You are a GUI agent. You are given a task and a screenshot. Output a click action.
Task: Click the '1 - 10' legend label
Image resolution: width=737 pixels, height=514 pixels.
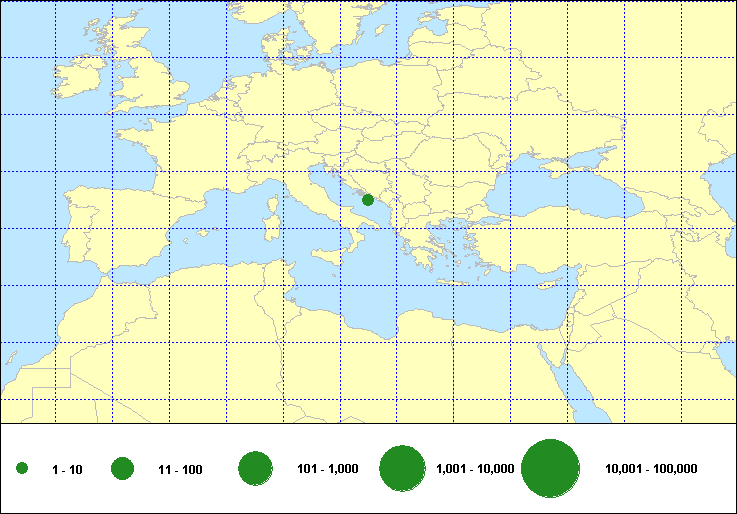pos(67,469)
